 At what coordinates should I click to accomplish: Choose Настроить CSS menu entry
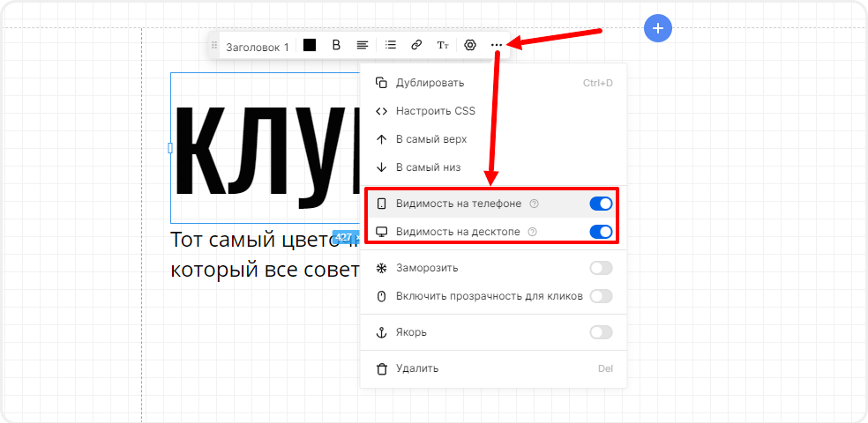pyautogui.click(x=493, y=111)
